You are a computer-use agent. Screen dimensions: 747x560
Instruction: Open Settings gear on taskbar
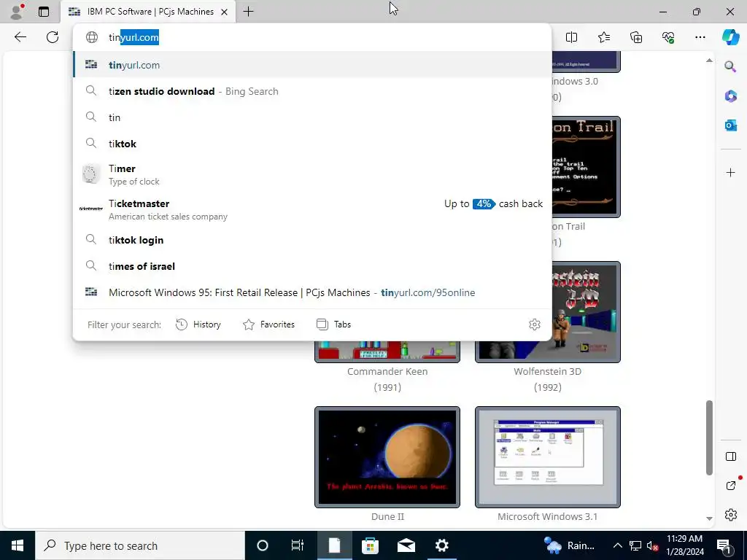point(441,545)
